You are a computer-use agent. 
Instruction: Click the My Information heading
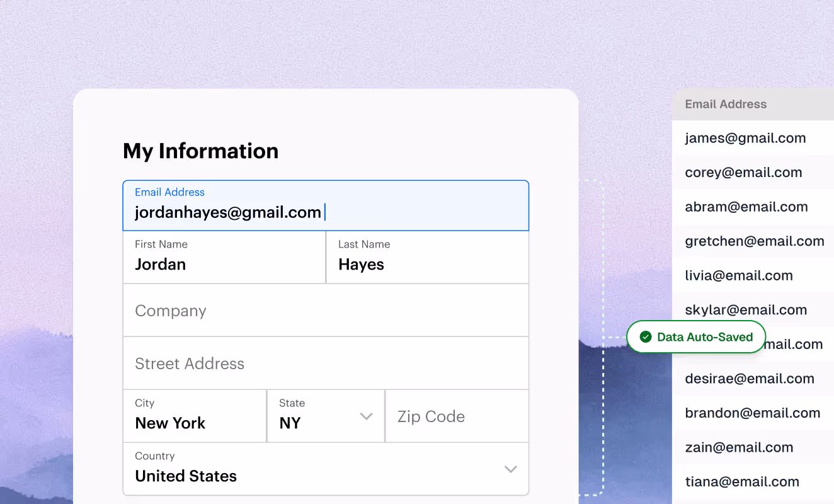[200, 151]
